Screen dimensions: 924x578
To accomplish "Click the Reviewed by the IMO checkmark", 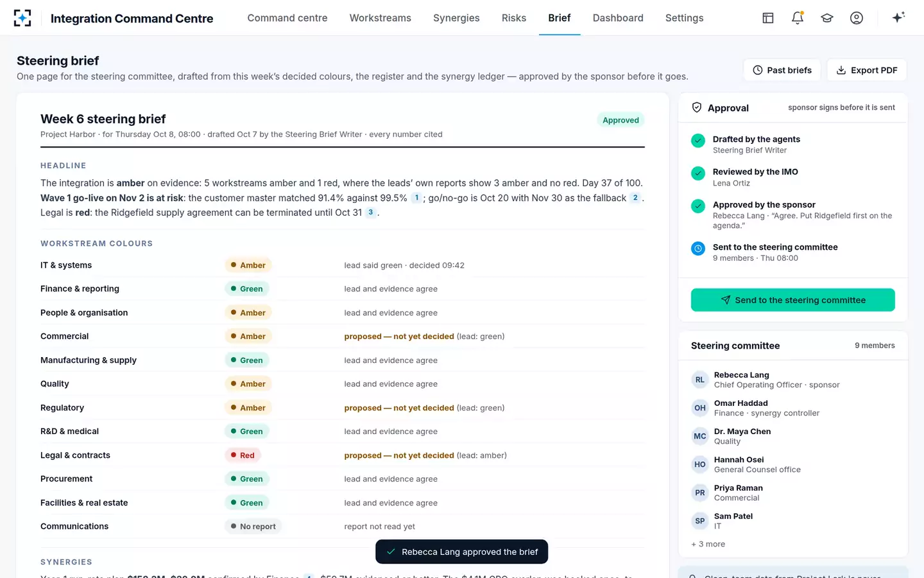I will click(698, 173).
